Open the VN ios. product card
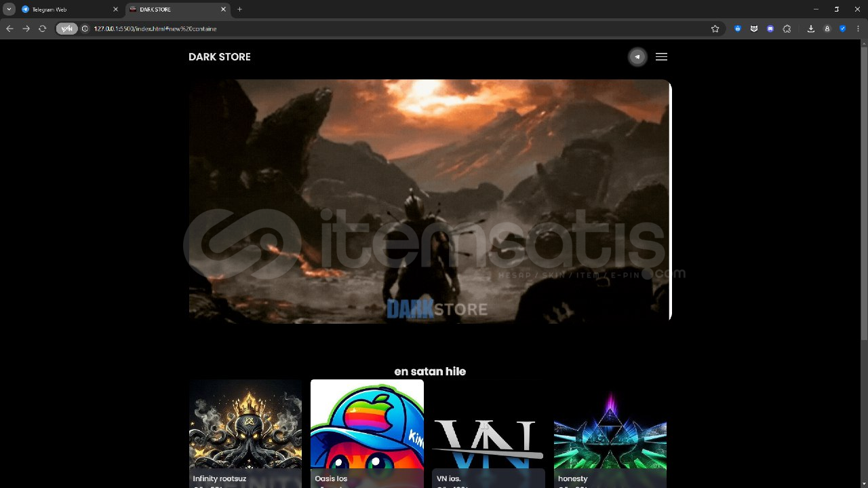868x488 pixels. point(488,434)
